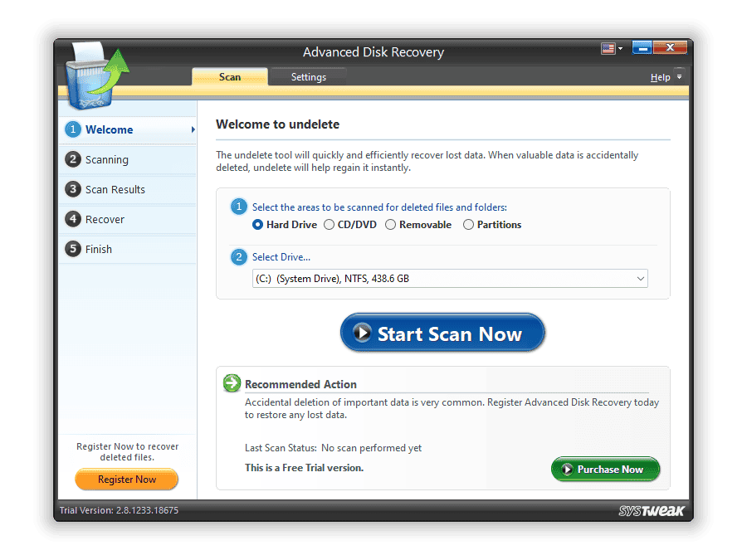Click step 5 circle icon beside Finish

(x=73, y=249)
